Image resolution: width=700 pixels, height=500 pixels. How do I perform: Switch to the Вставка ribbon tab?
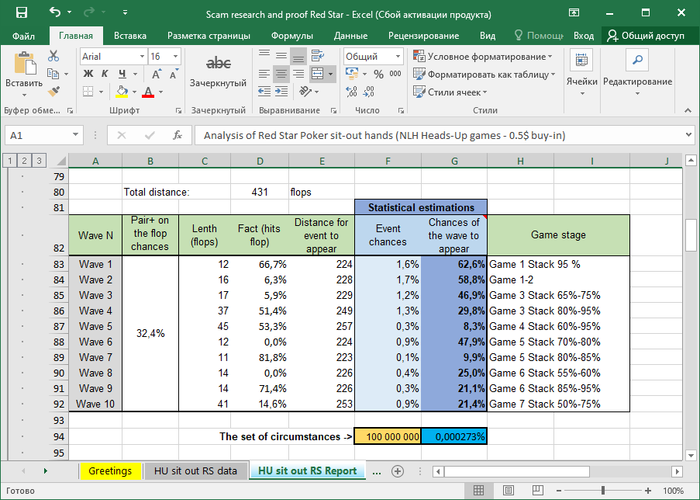pyautogui.click(x=130, y=36)
